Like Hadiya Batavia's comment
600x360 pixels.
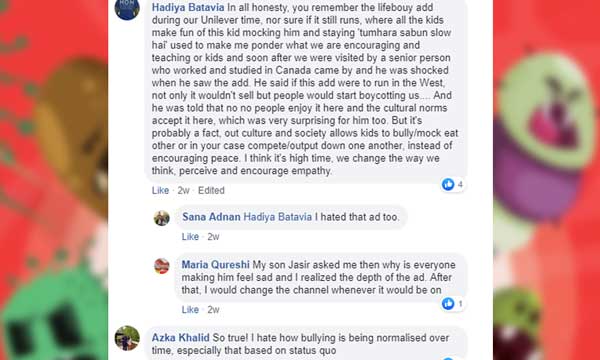(x=160, y=191)
